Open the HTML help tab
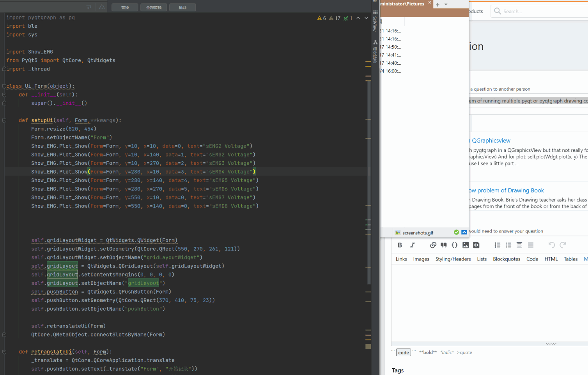This screenshot has height=375, width=588. click(551, 259)
